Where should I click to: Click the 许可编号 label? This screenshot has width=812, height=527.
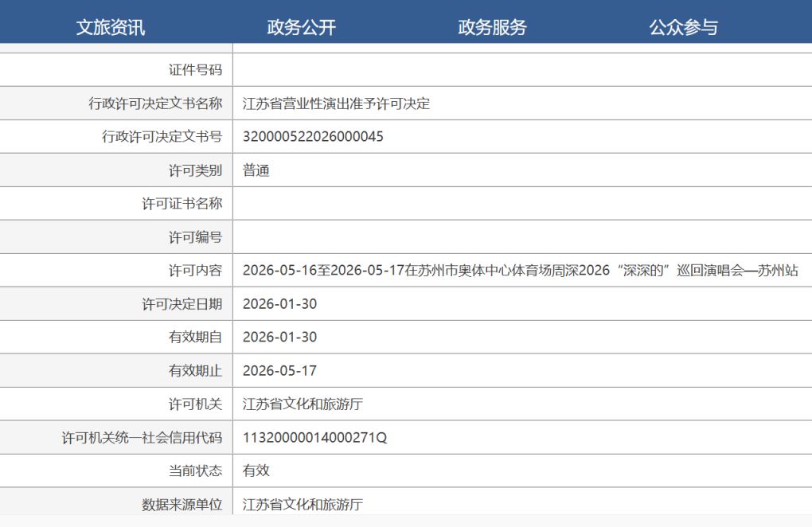click(195, 237)
